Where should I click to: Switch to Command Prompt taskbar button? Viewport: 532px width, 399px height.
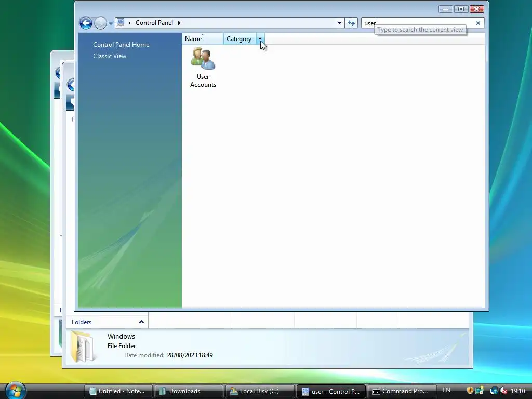(402, 391)
